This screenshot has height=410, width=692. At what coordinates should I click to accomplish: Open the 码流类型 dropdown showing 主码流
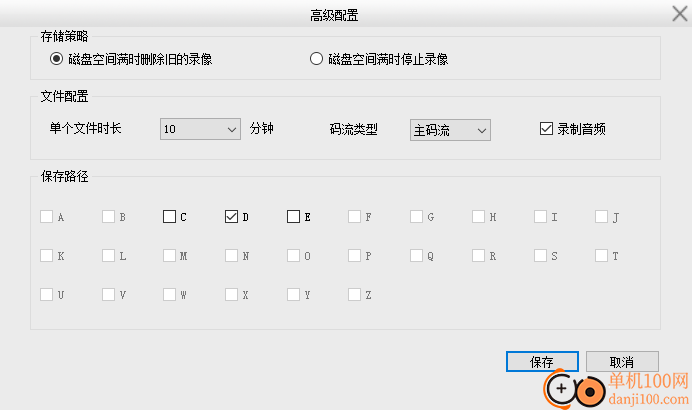coord(450,130)
